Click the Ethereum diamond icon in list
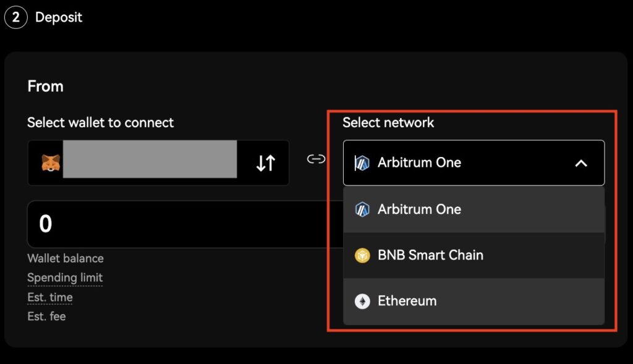The height and width of the screenshot is (364, 633). [x=362, y=302]
